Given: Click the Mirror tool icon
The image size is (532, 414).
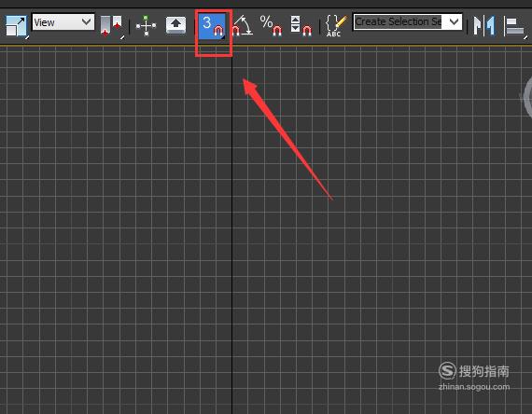Looking at the screenshot, I should pos(484,25).
